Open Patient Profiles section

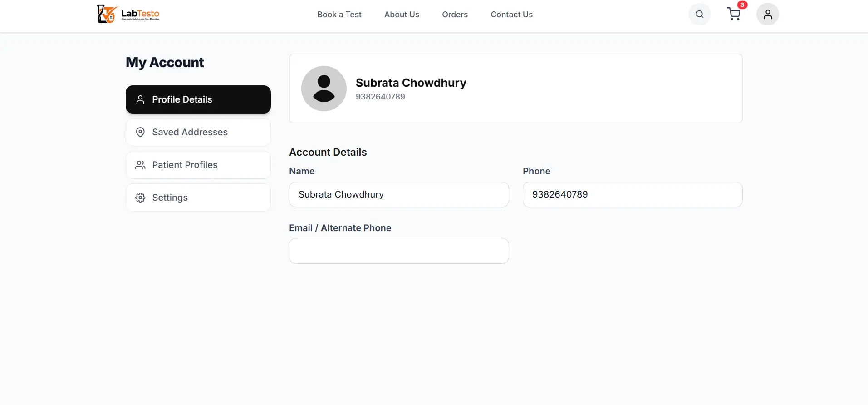point(198,165)
